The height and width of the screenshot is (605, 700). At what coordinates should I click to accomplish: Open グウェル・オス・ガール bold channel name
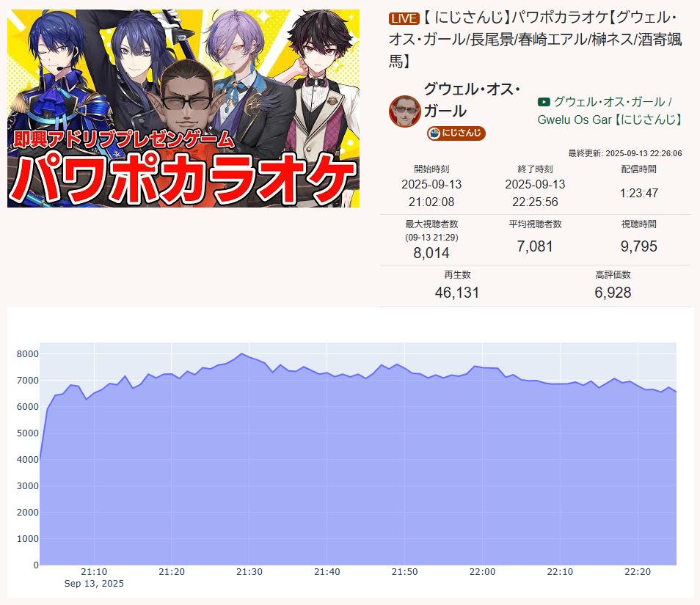[x=472, y=100]
